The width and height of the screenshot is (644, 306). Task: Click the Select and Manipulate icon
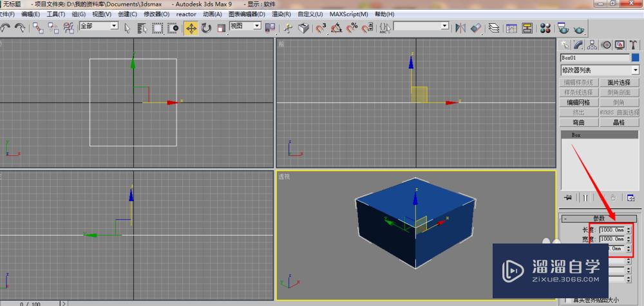[x=289, y=28]
